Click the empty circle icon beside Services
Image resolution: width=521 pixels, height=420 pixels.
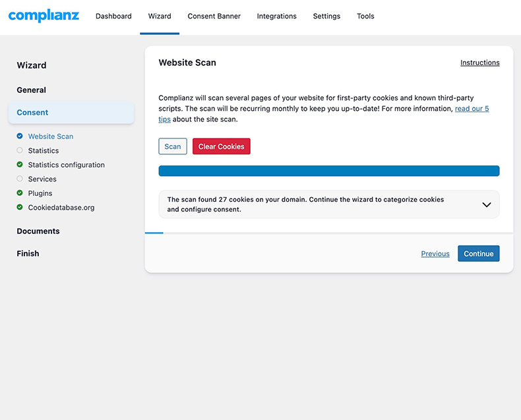(20, 179)
